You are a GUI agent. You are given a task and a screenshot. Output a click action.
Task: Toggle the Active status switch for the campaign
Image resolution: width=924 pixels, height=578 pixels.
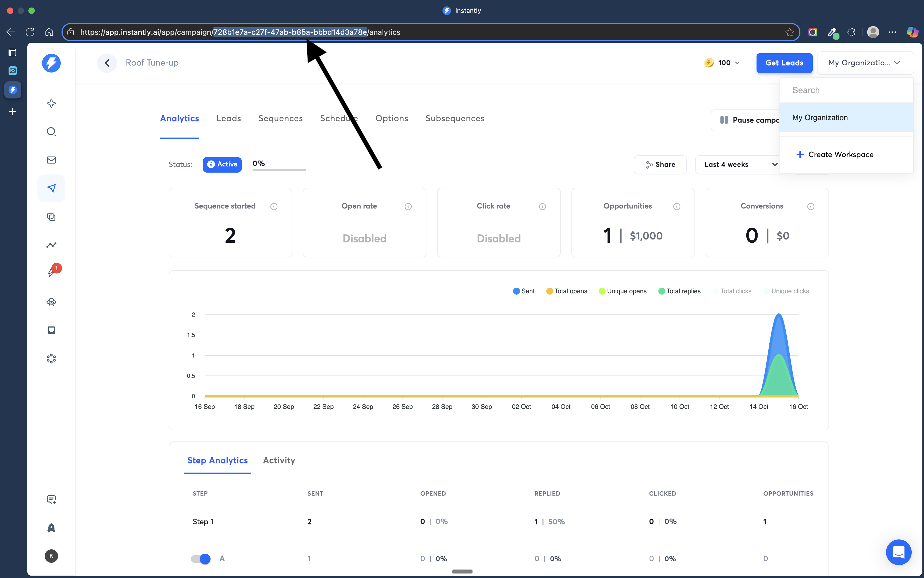[x=222, y=164]
